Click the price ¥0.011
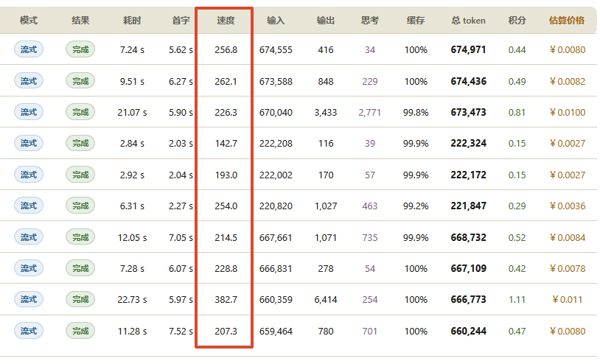 [x=567, y=299]
